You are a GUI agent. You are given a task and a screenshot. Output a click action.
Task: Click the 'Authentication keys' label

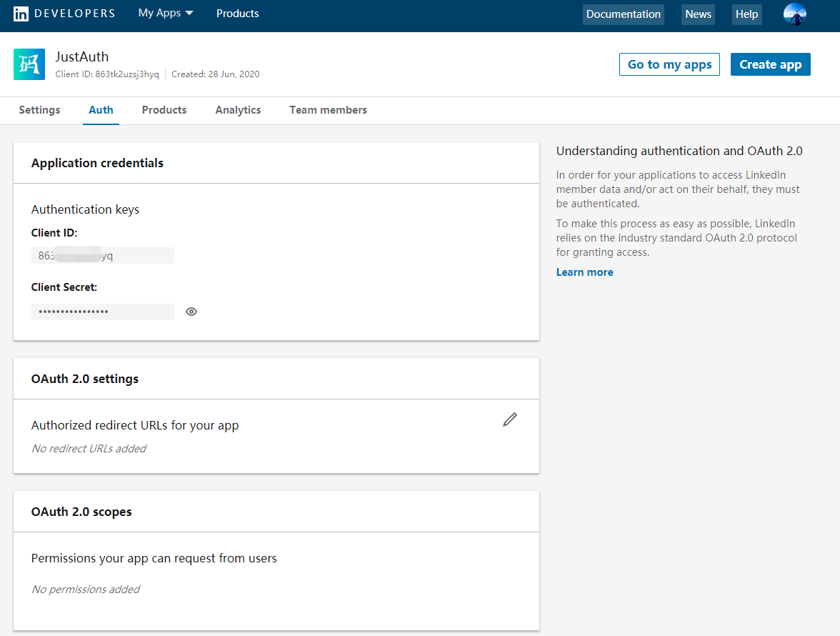pos(85,209)
